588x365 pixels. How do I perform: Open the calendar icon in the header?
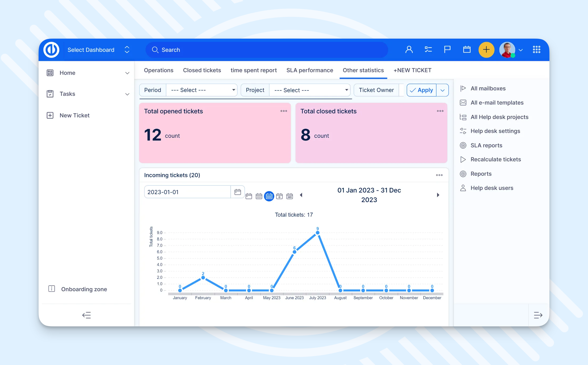(467, 49)
